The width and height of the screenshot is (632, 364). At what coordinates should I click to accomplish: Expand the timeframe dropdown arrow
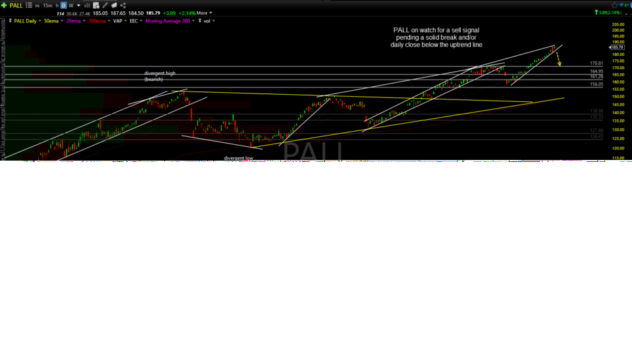(78, 6)
